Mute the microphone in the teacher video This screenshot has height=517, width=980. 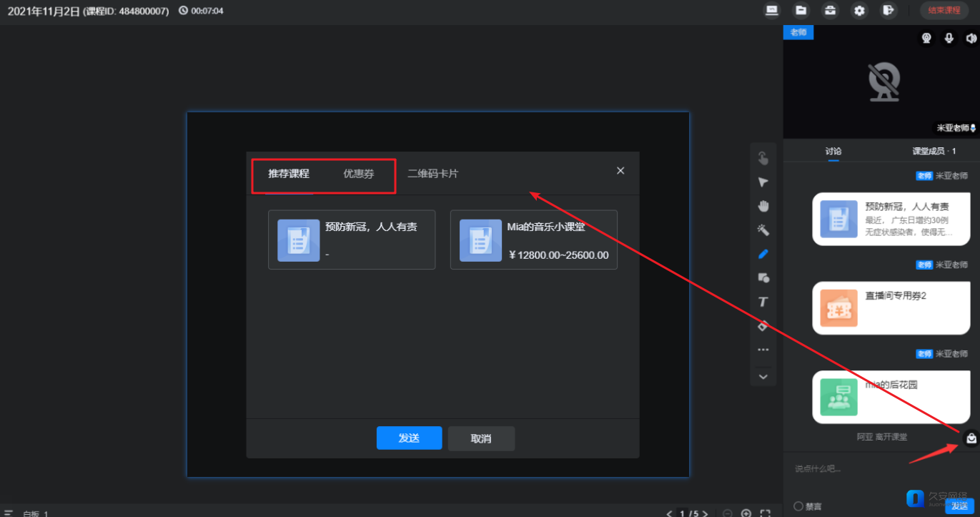(x=949, y=39)
